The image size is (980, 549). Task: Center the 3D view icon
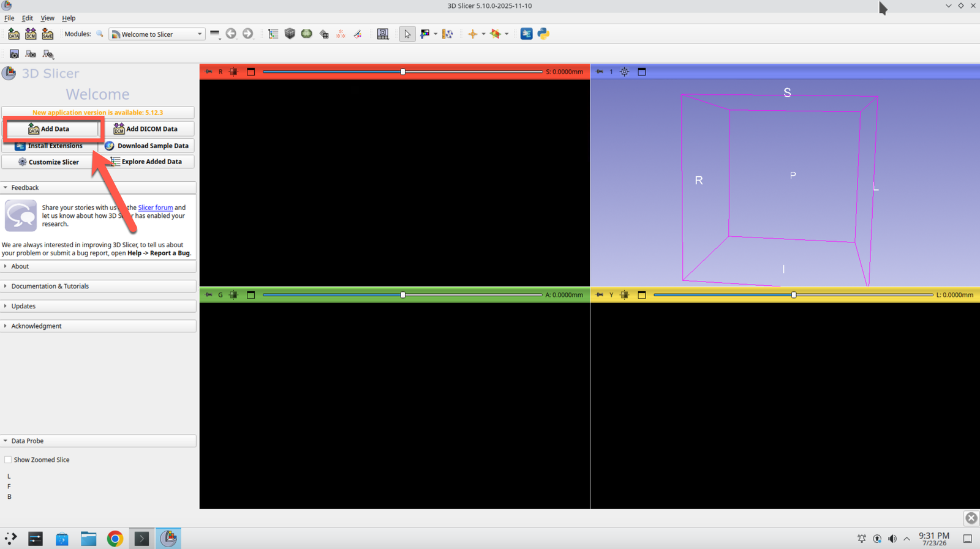tap(624, 72)
